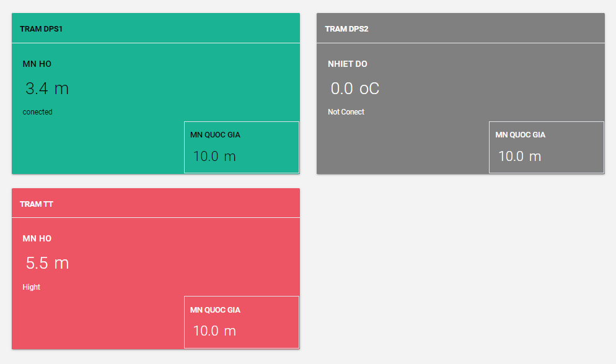
Task: Click the TRAM DPS1 card title
Action: 41,29
